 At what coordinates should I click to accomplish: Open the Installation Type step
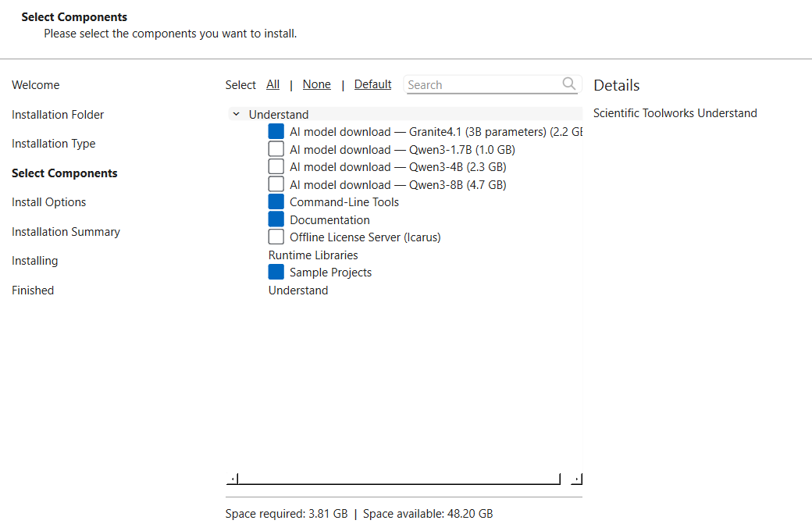point(54,144)
